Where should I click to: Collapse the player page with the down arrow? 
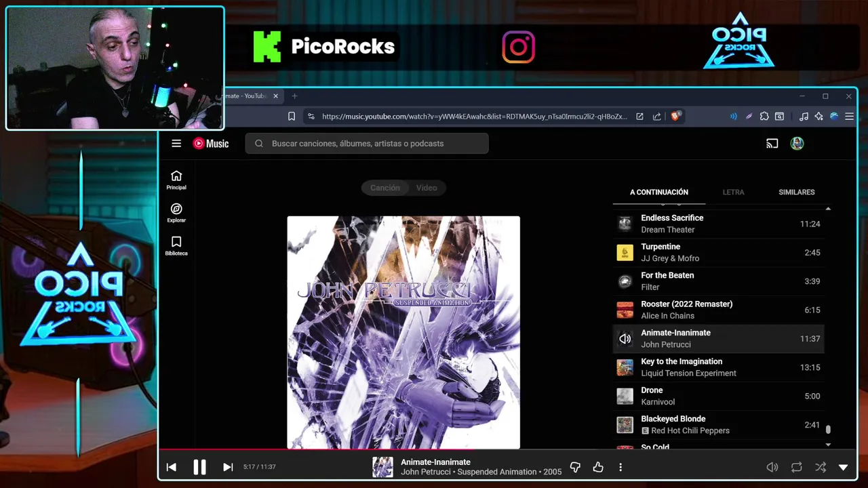tap(844, 467)
